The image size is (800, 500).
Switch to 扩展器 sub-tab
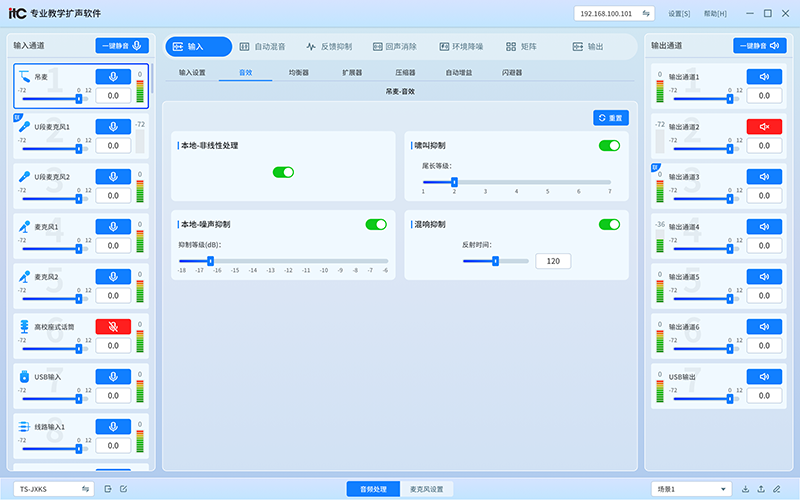coord(352,72)
